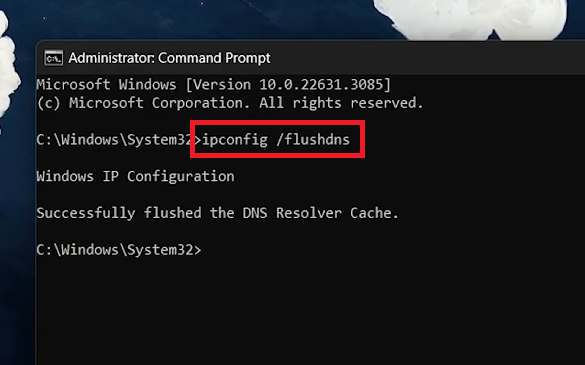Click the Microsoft Windows version line
Viewport: 585px width, 365px height.
pos(213,85)
